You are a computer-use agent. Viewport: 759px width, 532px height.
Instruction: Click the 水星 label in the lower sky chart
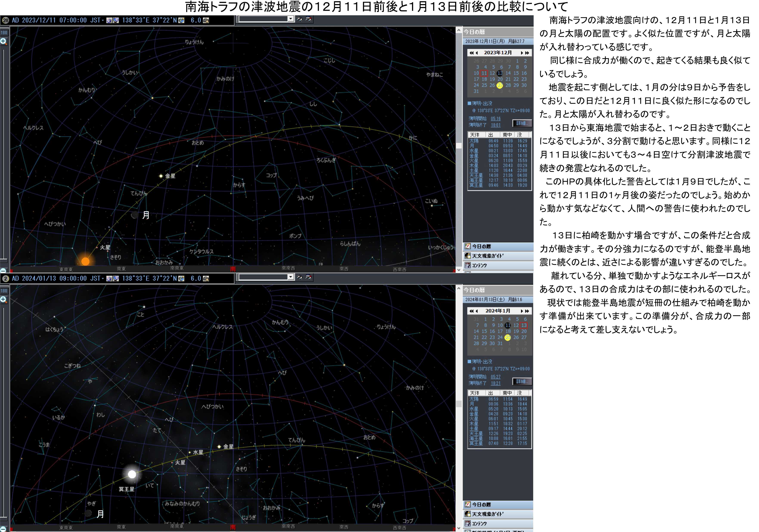pyautogui.click(x=198, y=452)
